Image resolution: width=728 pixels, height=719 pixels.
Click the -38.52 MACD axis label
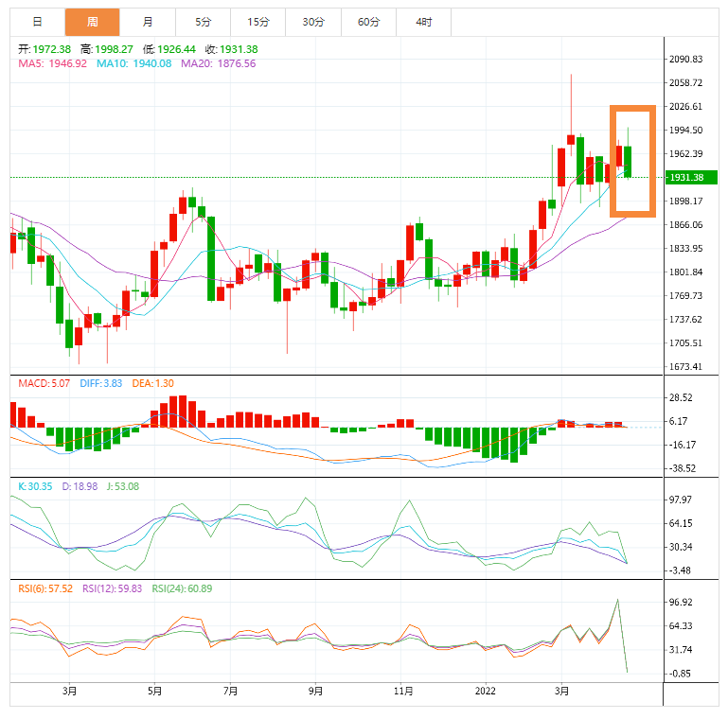tap(682, 468)
